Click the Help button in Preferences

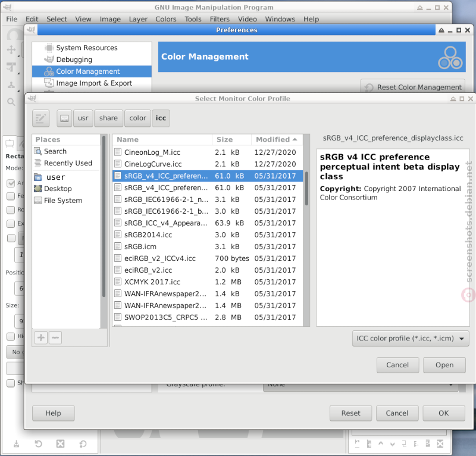(54, 413)
